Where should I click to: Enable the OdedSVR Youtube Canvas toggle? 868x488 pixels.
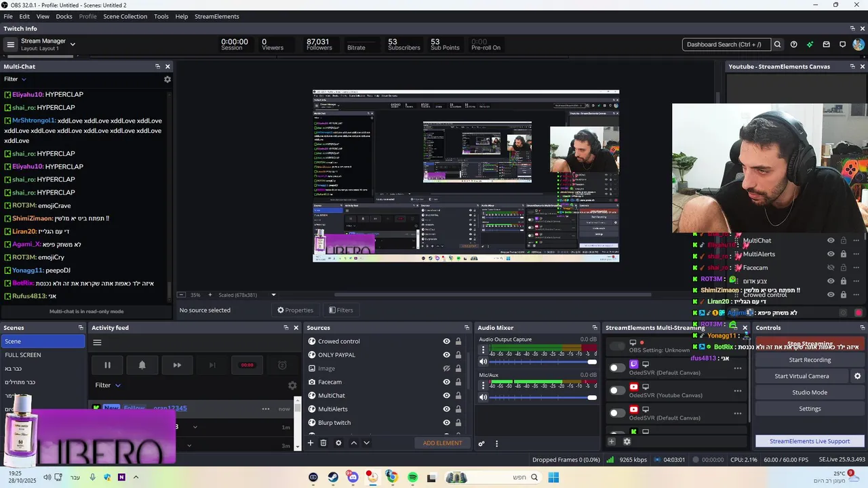point(617,390)
